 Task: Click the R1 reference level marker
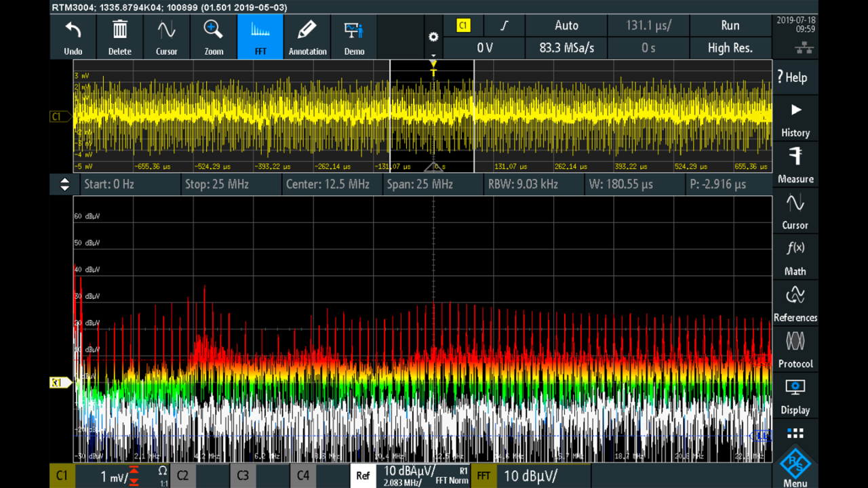click(x=61, y=383)
